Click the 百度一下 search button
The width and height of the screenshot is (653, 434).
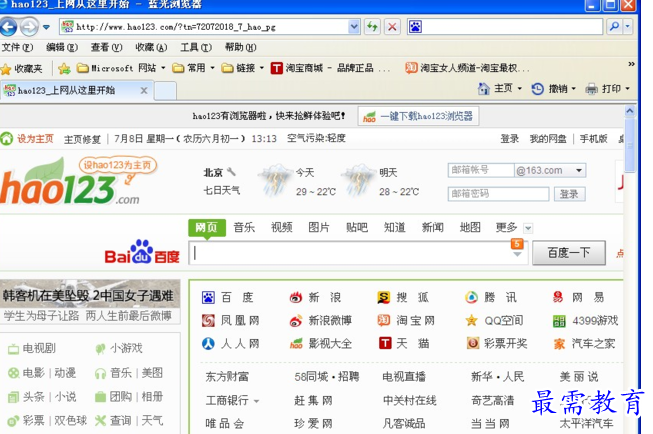point(569,252)
